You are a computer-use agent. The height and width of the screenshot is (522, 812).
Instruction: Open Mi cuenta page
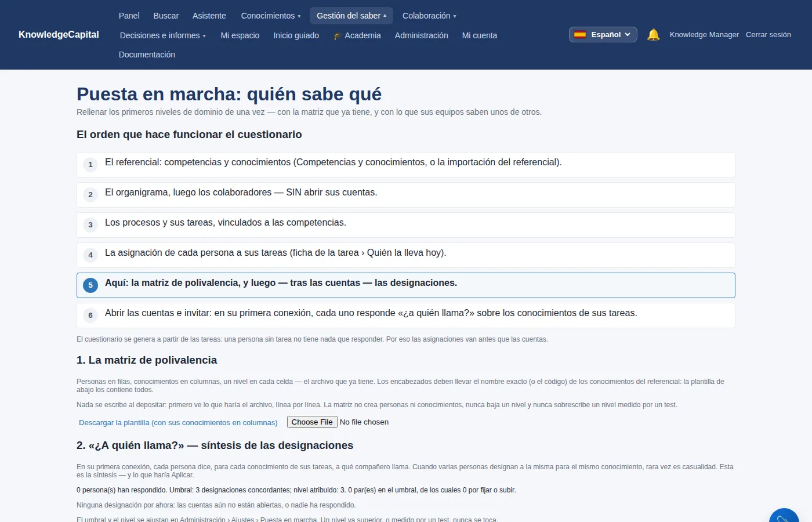pyautogui.click(x=480, y=35)
